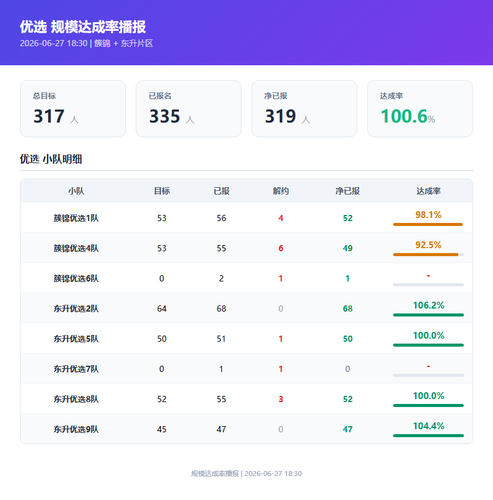Click the 小队 column header

point(76,191)
